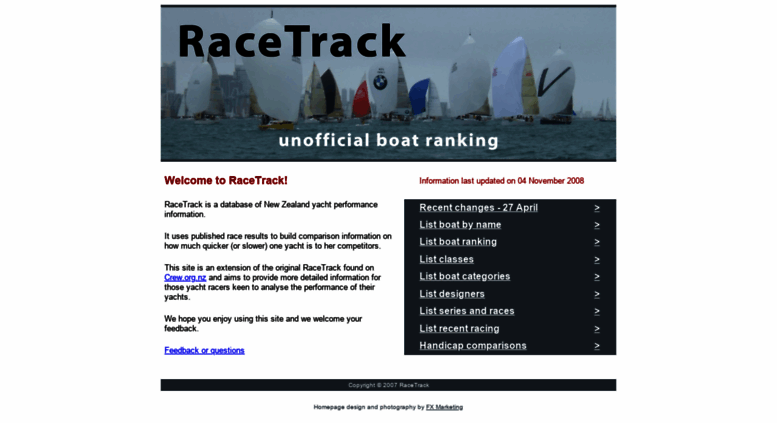Open Handicap comparisons link

(x=473, y=346)
